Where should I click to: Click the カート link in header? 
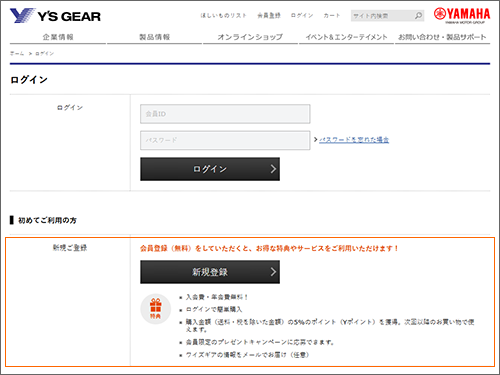[x=332, y=15]
